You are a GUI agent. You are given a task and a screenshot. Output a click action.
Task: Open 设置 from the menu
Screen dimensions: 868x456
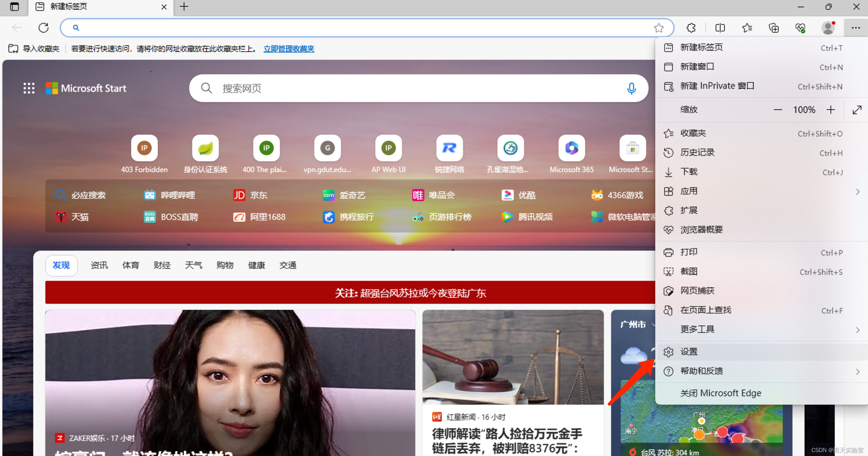[689, 352]
